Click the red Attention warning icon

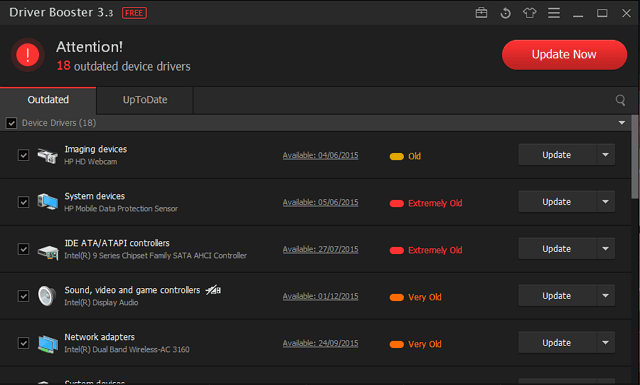tap(27, 55)
